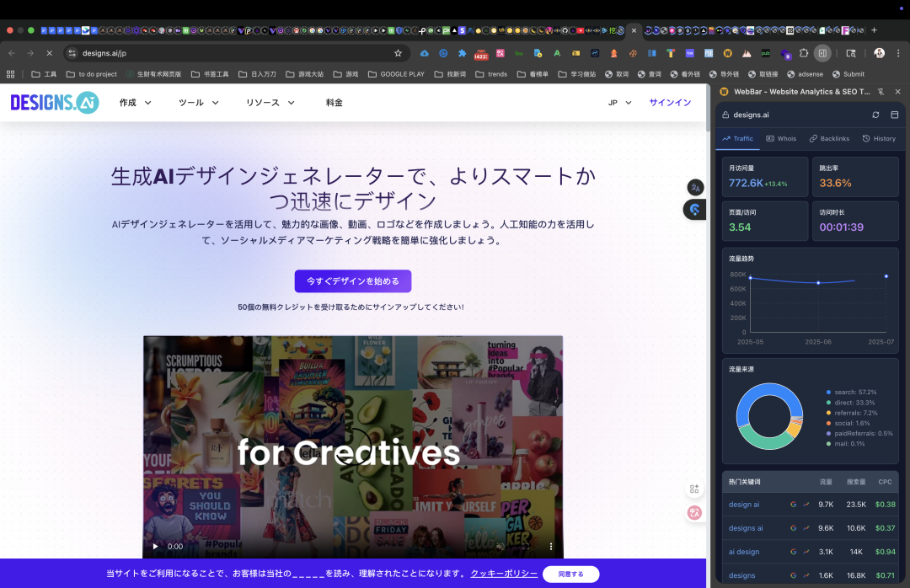Click the Designs.ai logo
Screen dimensions: 910x588
(55, 103)
